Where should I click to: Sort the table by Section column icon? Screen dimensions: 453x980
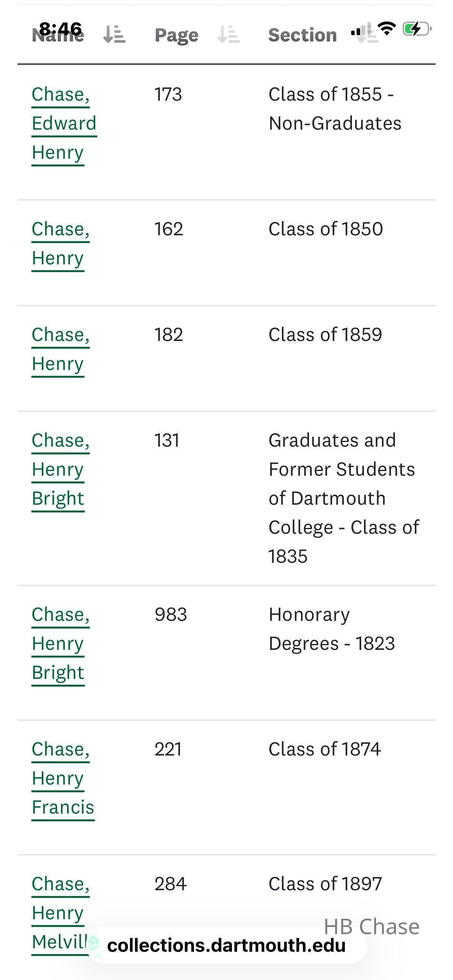[x=367, y=34]
